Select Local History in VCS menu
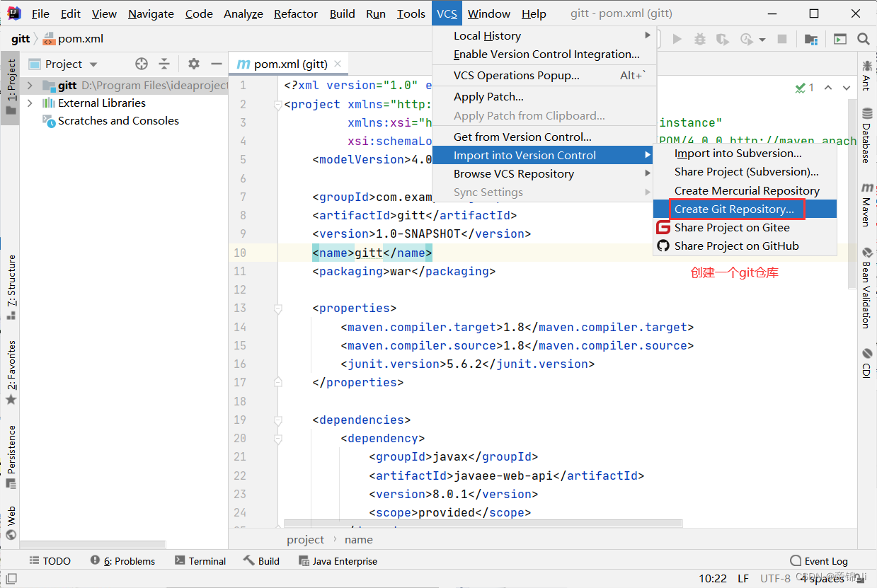Screen dimensions: 877x588 (544, 36)
